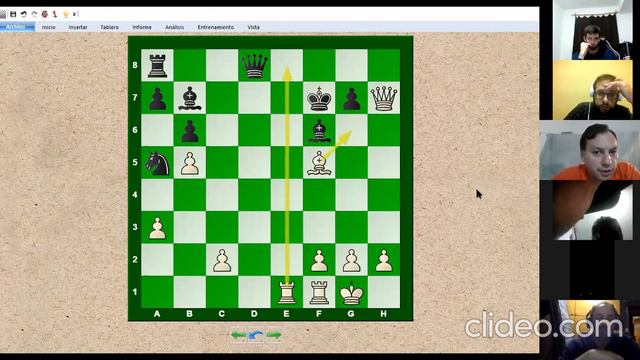Select the white pawn on g2
The width and height of the screenshot is (640, 360).
(x=351, y=260)
